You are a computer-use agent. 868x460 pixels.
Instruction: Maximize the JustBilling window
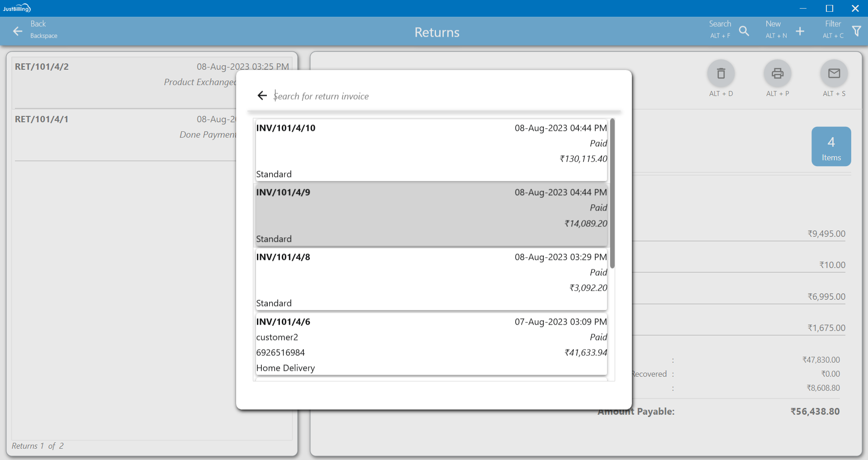tap(829, 8)
